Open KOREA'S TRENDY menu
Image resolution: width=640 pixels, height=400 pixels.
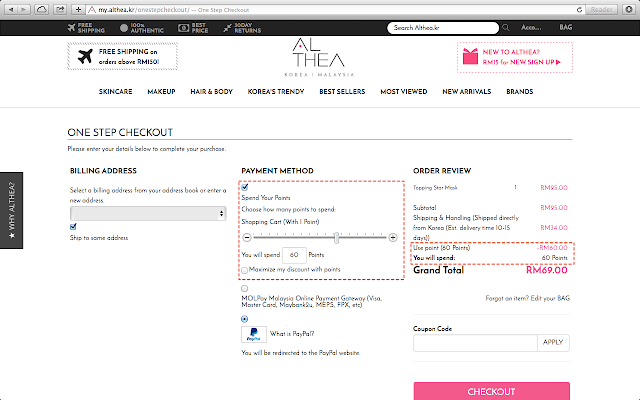coord(276,92)
